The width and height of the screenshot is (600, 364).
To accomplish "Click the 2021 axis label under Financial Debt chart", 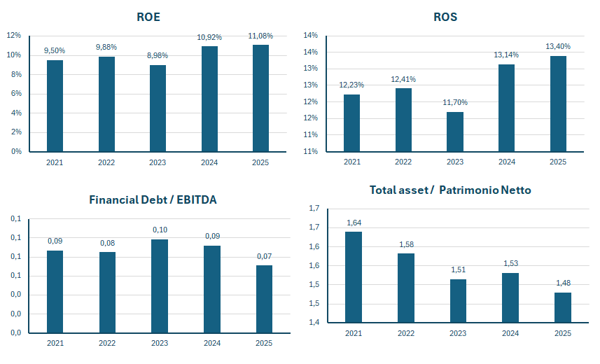I will click(55, 343).
